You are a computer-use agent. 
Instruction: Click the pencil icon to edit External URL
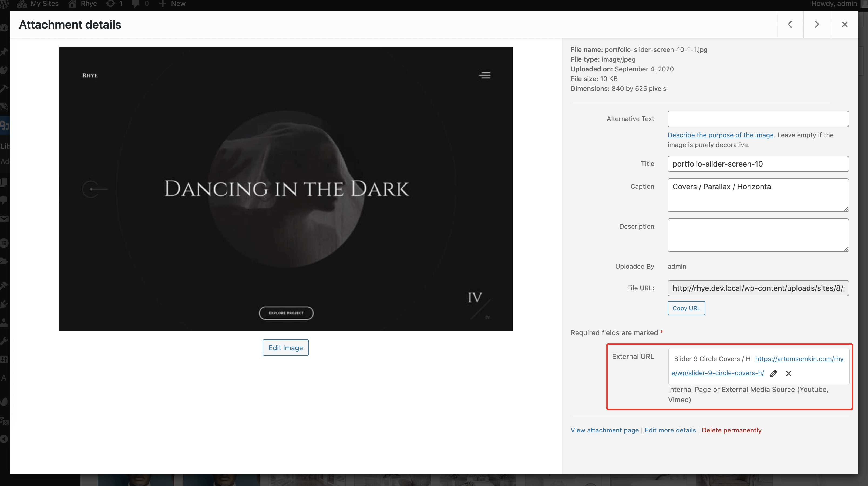[773, 373]
